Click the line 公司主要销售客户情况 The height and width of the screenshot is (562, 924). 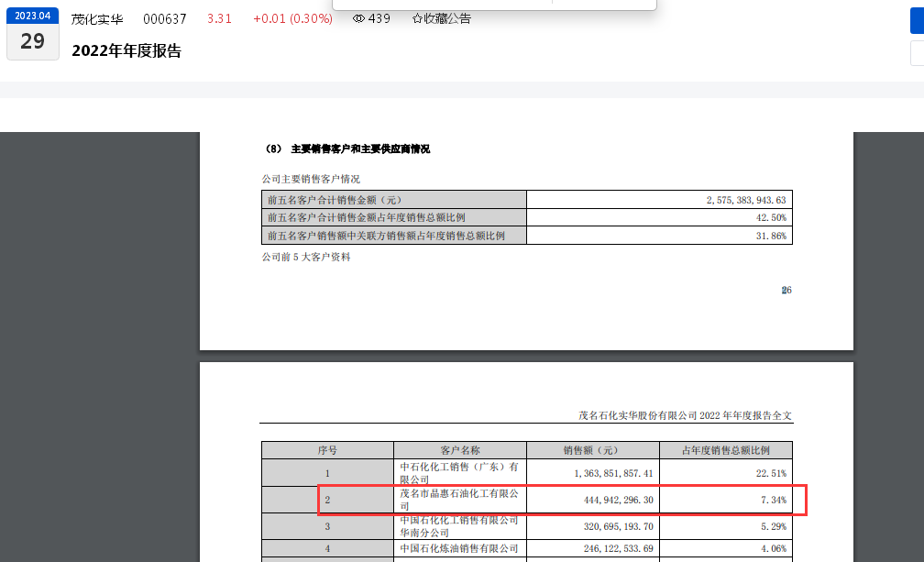tap(311, 179)
